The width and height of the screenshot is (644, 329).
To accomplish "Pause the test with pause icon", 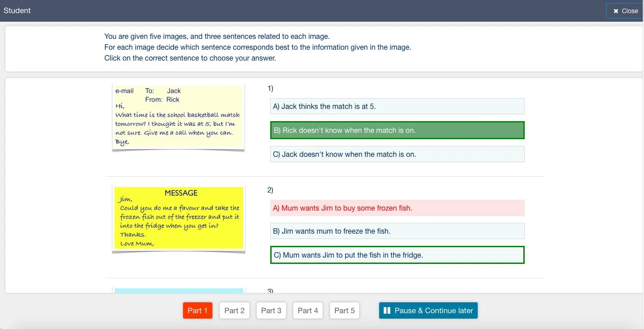I will pos(387,310).
